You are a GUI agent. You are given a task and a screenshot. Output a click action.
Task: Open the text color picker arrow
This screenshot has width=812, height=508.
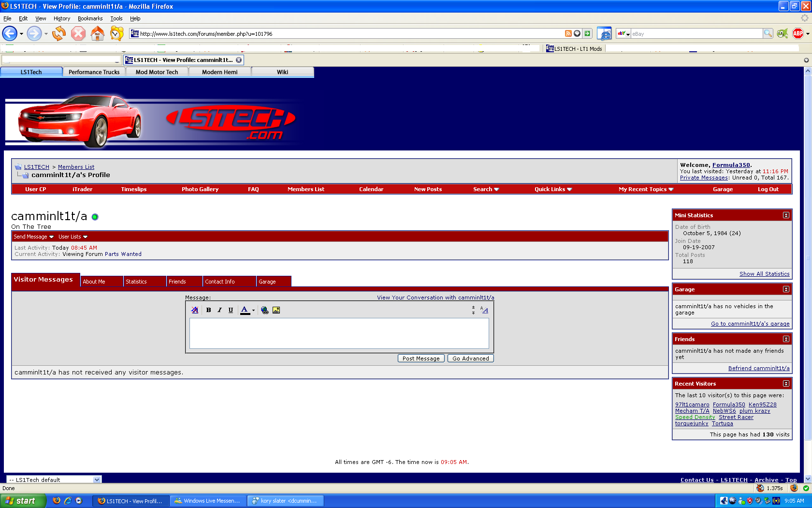tap(253, 310)
